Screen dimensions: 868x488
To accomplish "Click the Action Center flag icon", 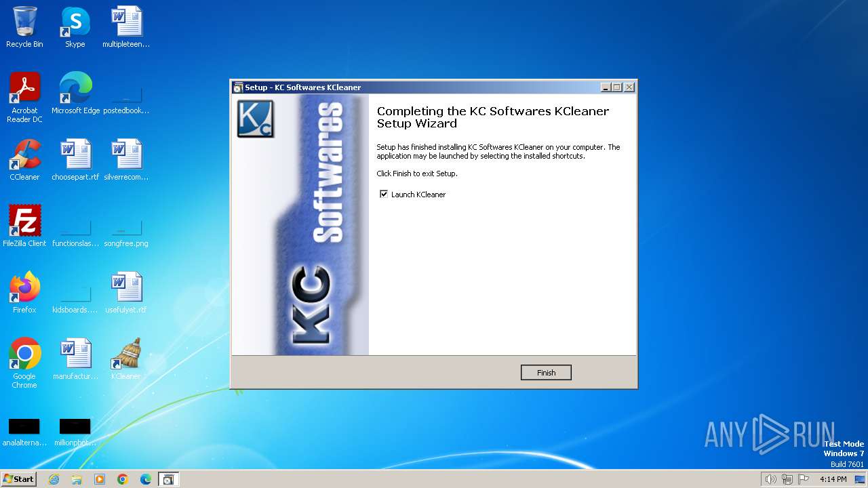I will point(804,479).
